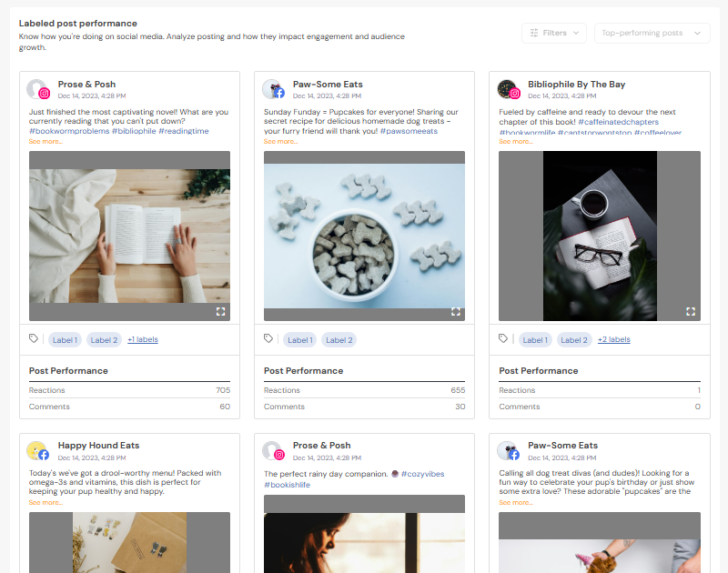This screenshot has width=728, height=573.
Task: Expand 'See more' on the drool-worthy menu post
Action: coord(45,502)
